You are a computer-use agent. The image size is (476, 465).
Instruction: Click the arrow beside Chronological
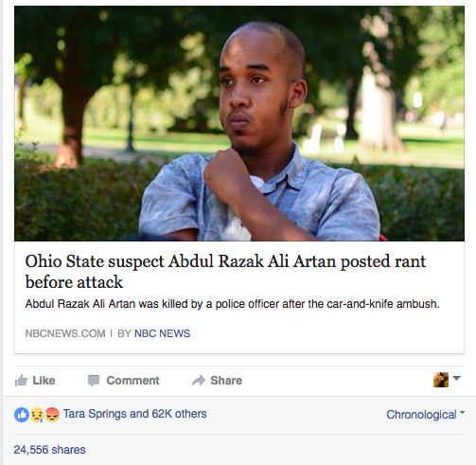pyautogui.click(x=462, y=412)
